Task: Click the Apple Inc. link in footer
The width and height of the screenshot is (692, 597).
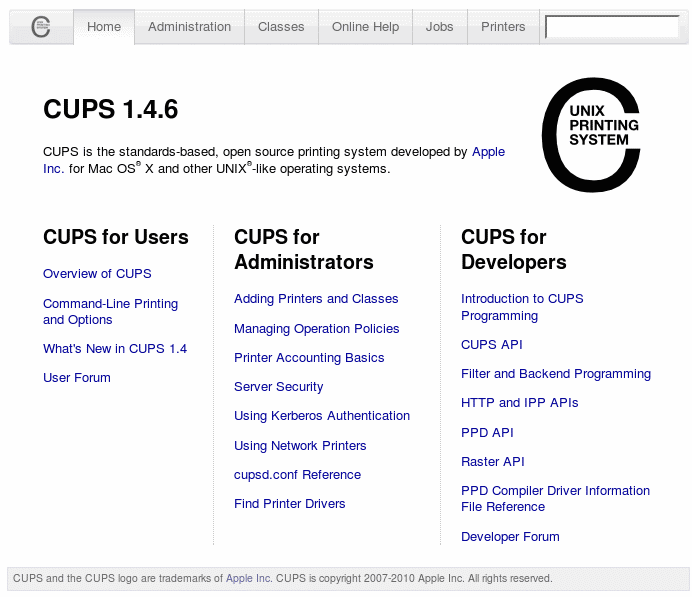Action: 248,578
